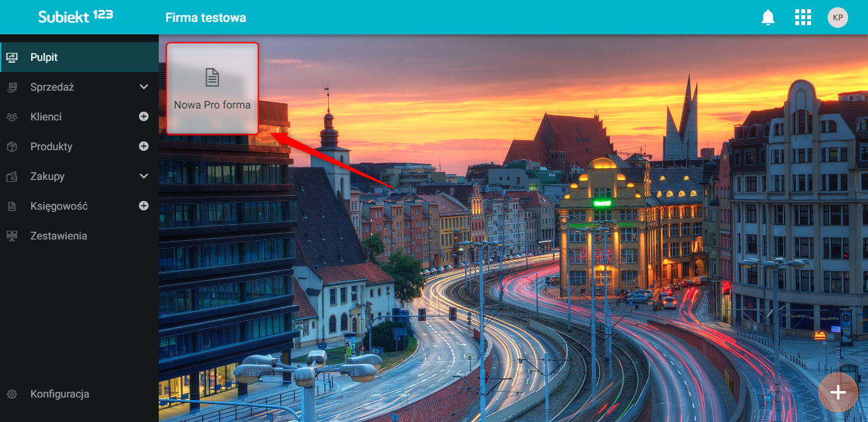Add new client with Klienci plus
The height and width of the screenshot is (422, 868).
[144, 117]
